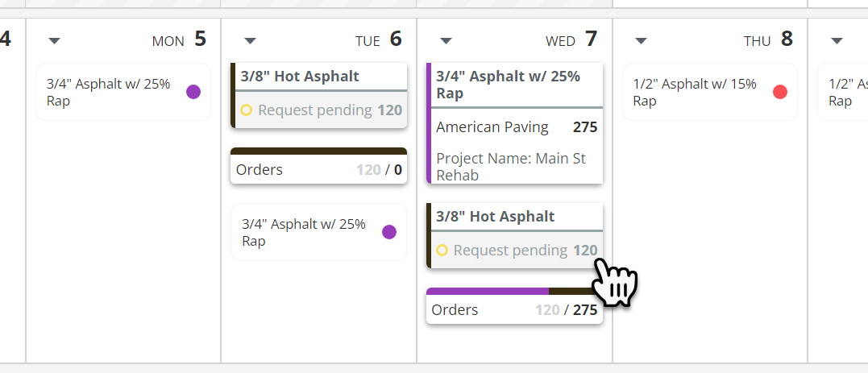The width and height of the screenshot is (868, 373).
Task: Click yellow pending circle on Tuesday request
Action: tap(247, 110)
